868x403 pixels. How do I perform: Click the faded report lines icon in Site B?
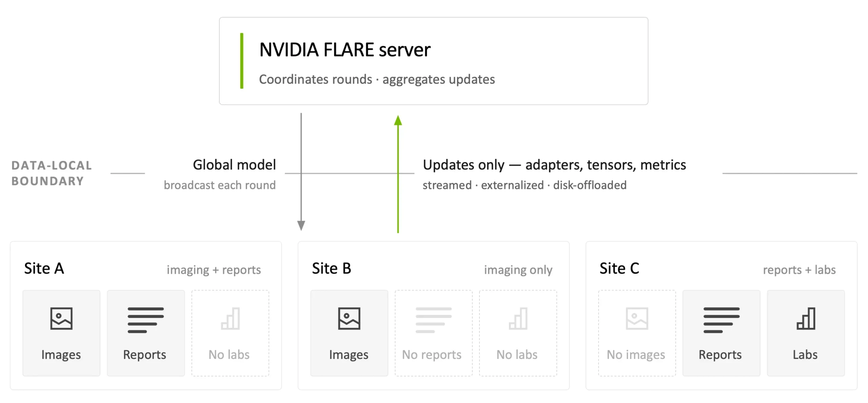pos(433,320)
